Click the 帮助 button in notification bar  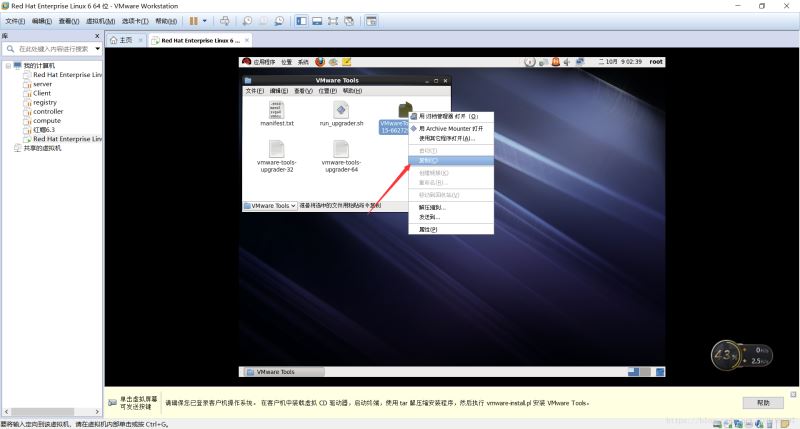(x=763, y=402)
